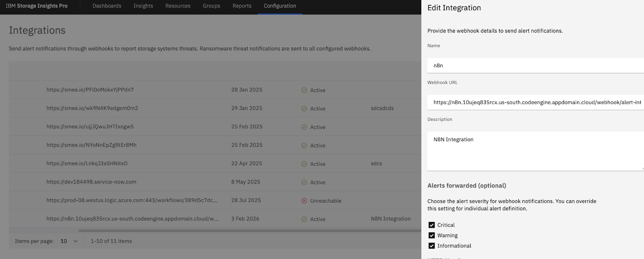Click the IBM Storage Insights Pro logo
This screenshot has width=644, height=259.
pos(37,6)
